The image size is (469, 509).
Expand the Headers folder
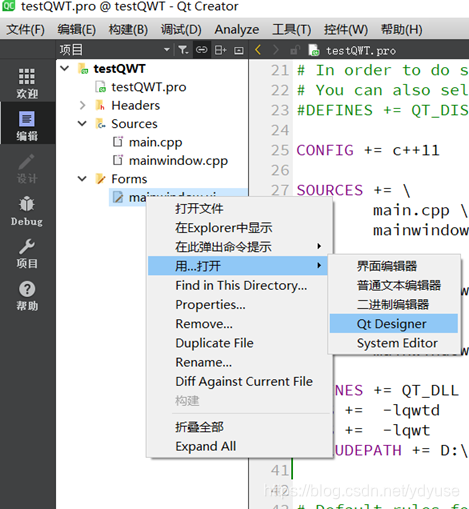[82, 105]
